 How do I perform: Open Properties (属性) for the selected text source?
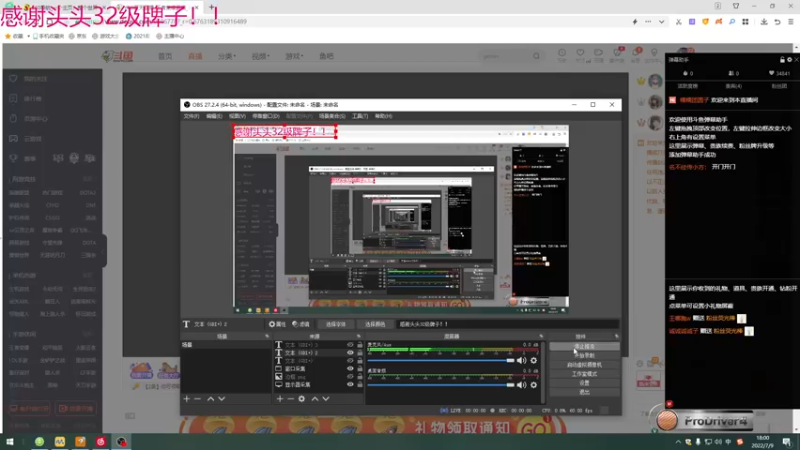tap(277, 324)
